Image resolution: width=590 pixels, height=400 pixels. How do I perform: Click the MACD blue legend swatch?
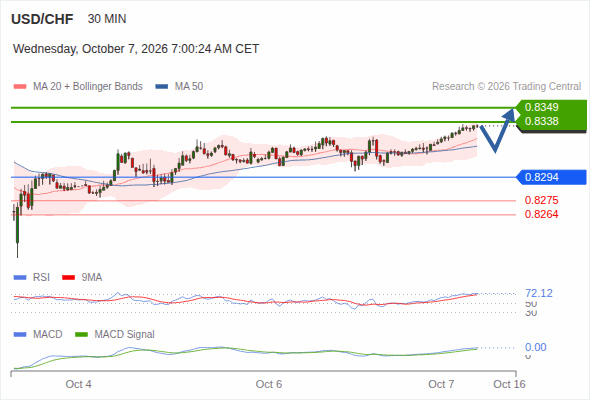[20, 335]
